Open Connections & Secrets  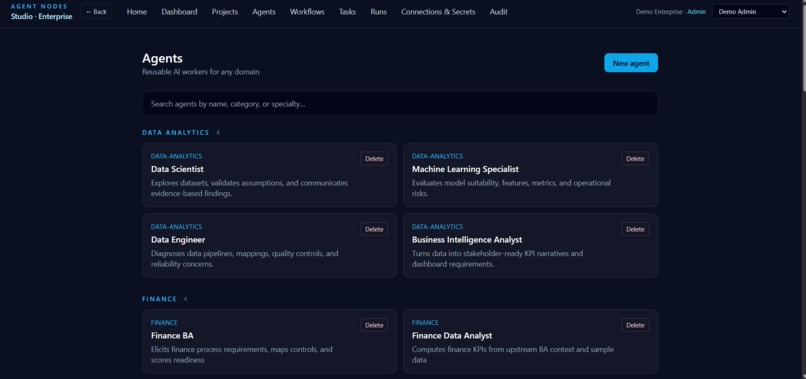tap(438, 11)
